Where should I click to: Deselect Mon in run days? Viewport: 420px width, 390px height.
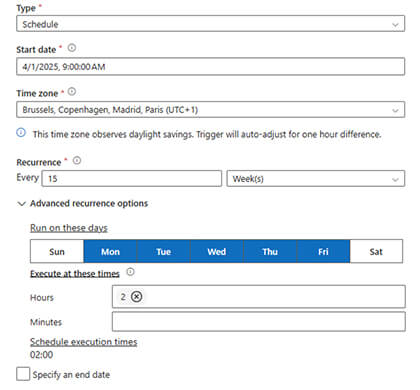coord(110,252)
